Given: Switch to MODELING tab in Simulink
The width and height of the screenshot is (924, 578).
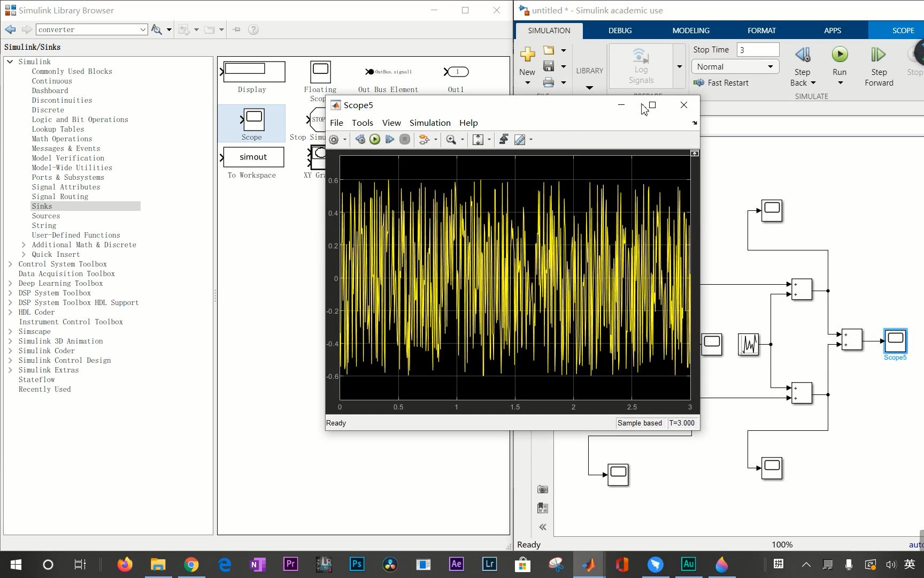Looking at the screenshot, I should point(691,31).
